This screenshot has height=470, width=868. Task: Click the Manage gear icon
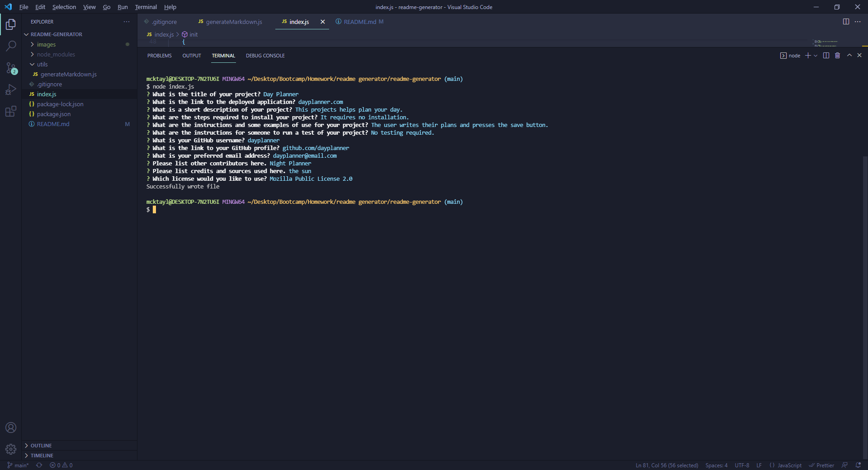[11, 449]
